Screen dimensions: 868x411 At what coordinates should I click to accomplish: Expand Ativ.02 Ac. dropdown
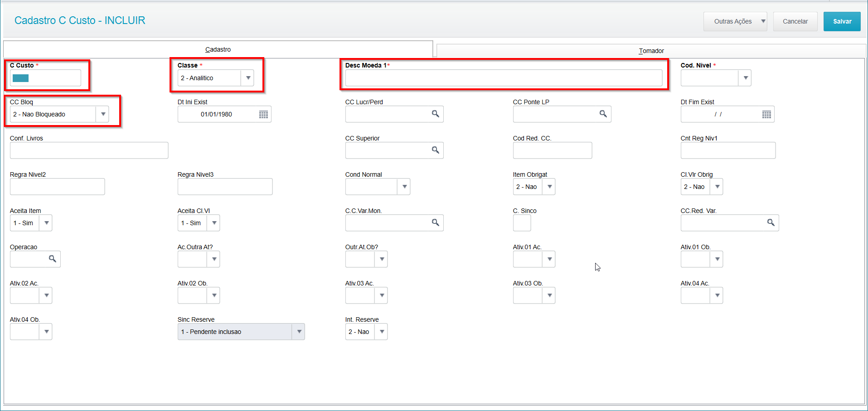click(46, 295)
